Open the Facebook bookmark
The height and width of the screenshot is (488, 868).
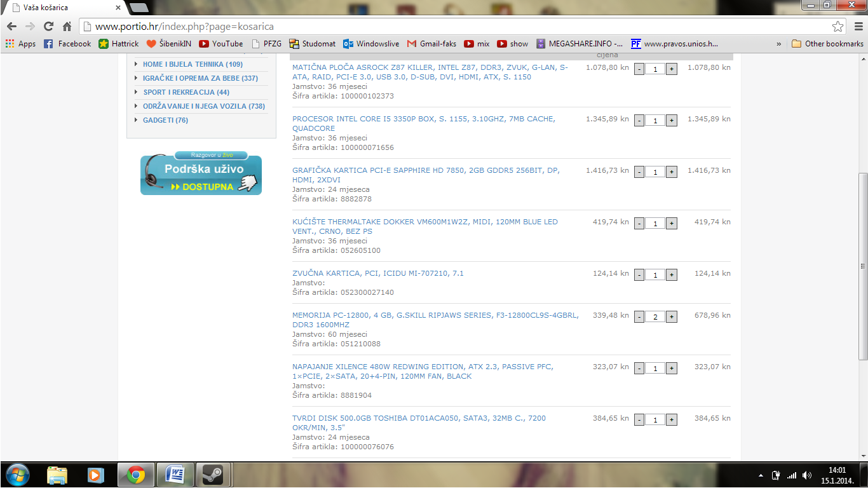coord(67,44)
